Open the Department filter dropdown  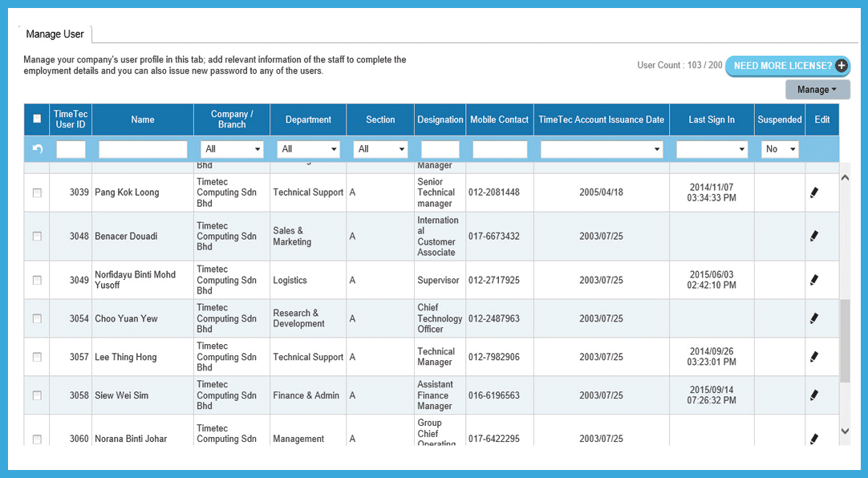pyautogui.click(x=308, y=149)
